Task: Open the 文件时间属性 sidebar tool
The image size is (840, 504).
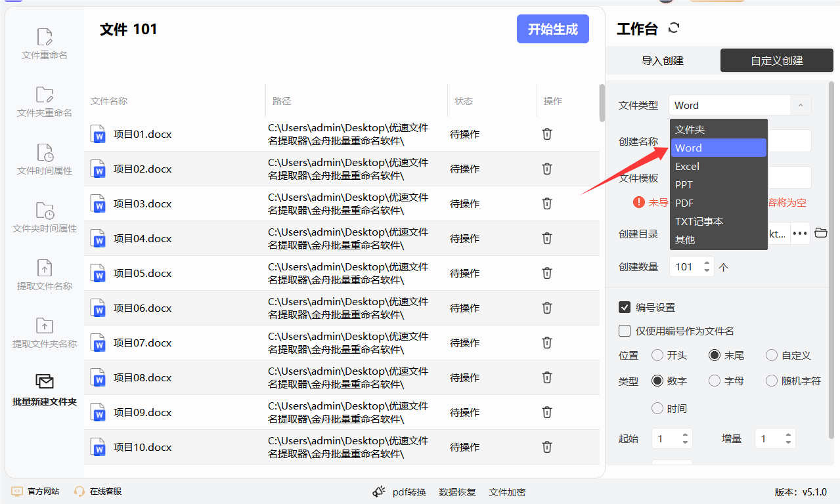Action: [x=45, y=160]
